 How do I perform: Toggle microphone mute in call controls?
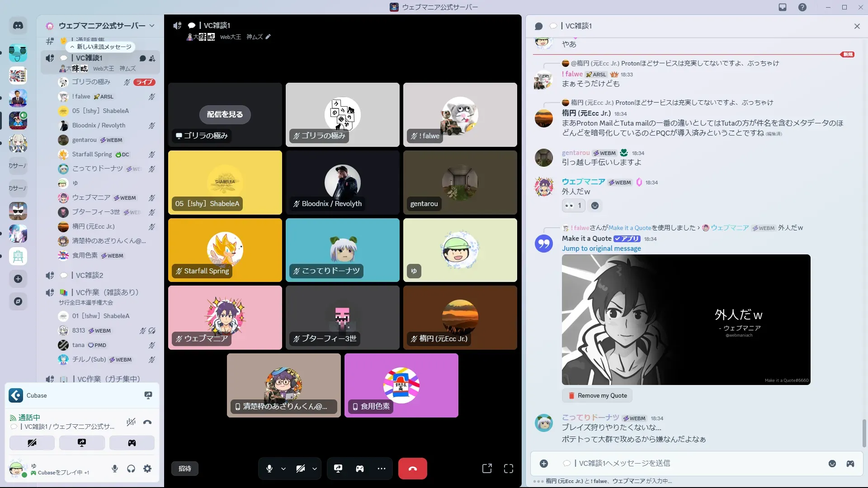point(269,469)
